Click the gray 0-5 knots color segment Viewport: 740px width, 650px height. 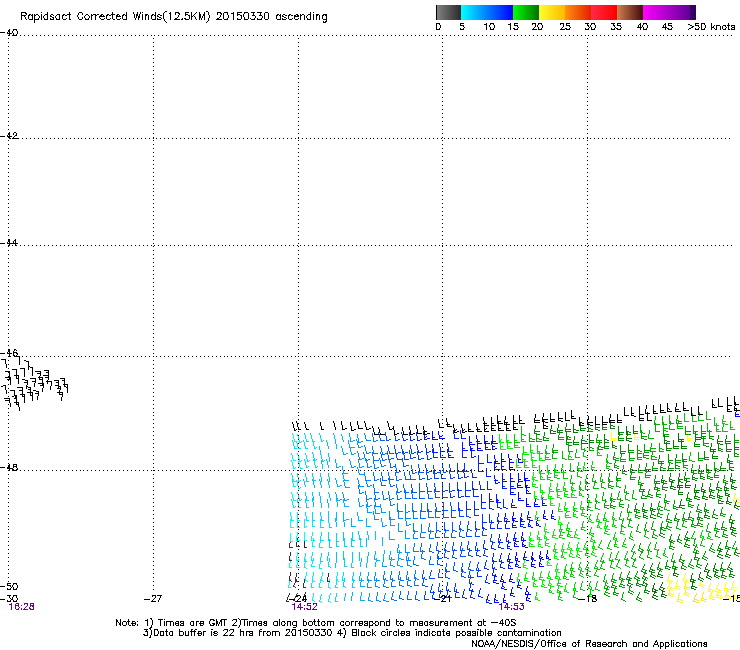point(448,12)
